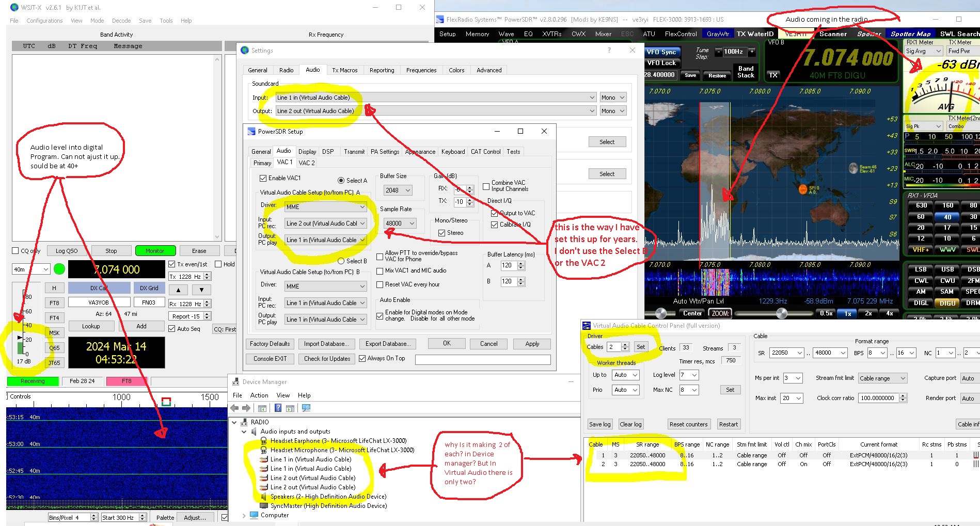Toggle Auto Seq checkbox
Viewport: 980px width, 526px height.
point(172,328)
